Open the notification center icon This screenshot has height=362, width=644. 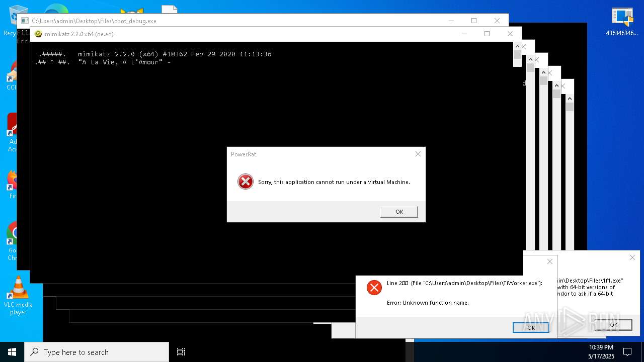627,352
